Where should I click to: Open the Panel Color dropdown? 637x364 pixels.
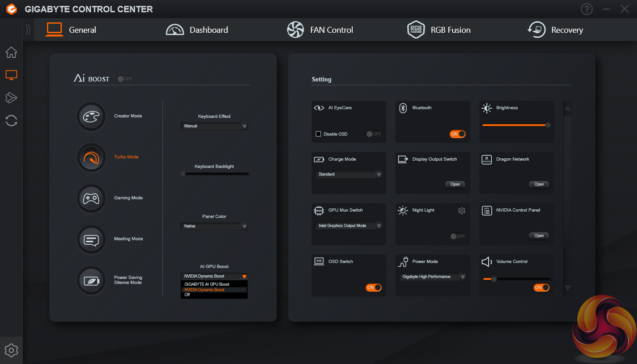(x=214, y=226)
